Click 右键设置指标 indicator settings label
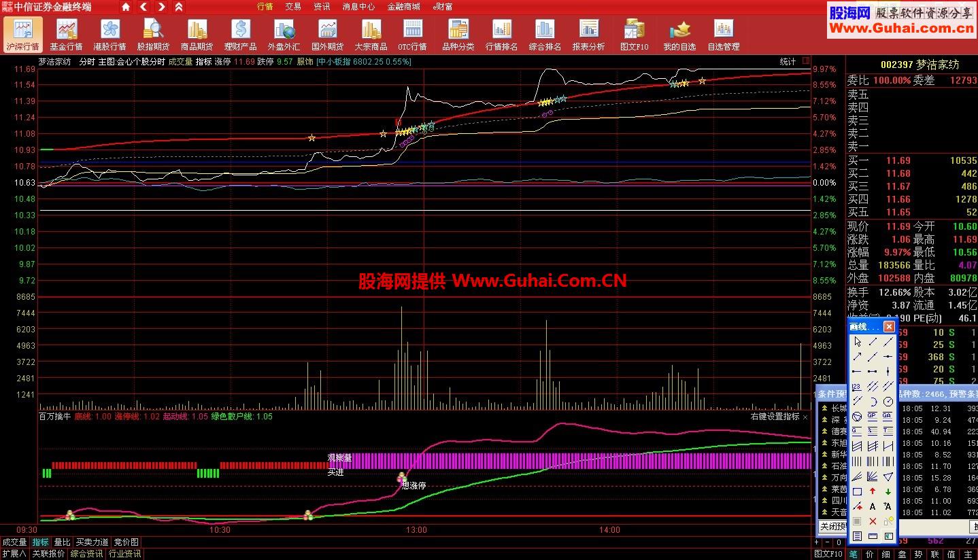The width and height of the screenshot is (978, 560). coord(775,417)
